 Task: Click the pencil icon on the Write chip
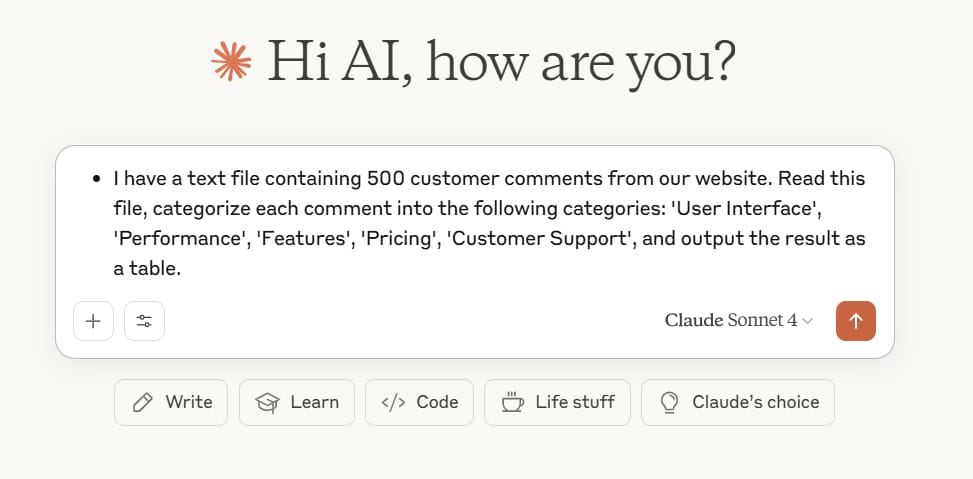[x=143, y=402]
